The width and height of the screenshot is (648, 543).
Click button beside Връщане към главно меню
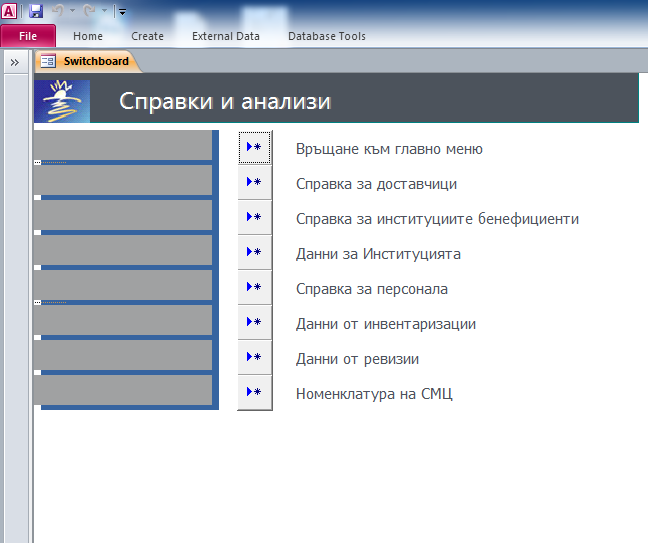pos(255,147)
